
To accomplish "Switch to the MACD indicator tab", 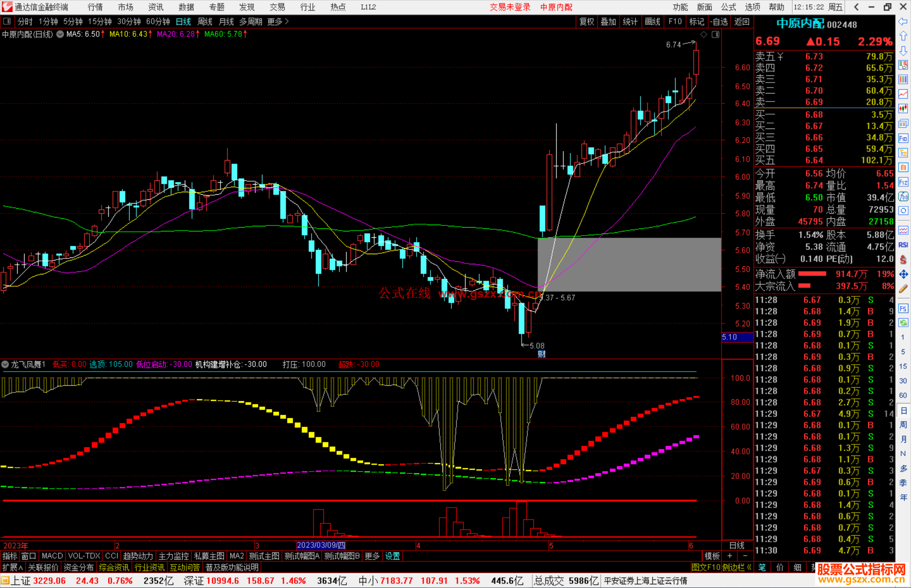I will pos(52,556).
